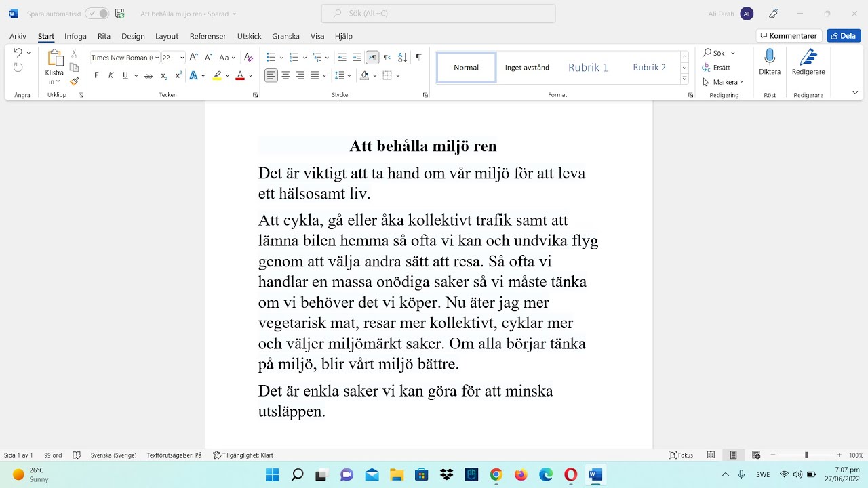Viewport: 868px width, 488px height.
Task: Apply red font color to text
Action: point(239,75)
